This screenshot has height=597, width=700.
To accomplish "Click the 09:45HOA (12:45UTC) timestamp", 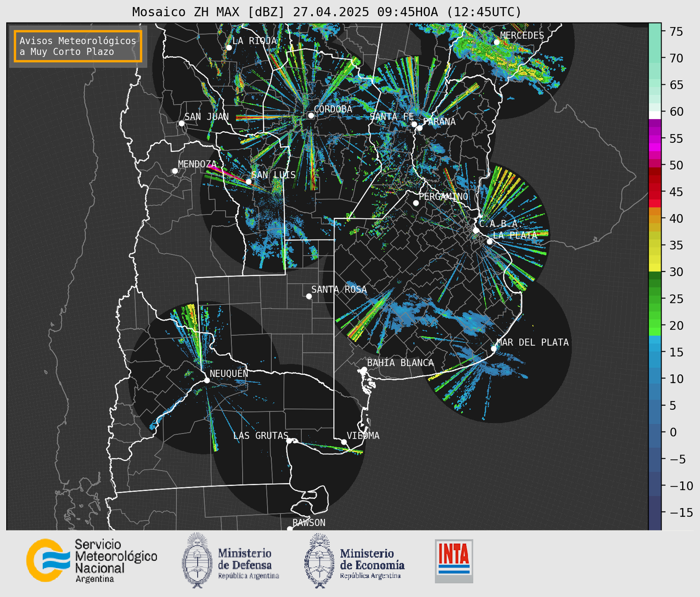I will [x=449, y=12].
